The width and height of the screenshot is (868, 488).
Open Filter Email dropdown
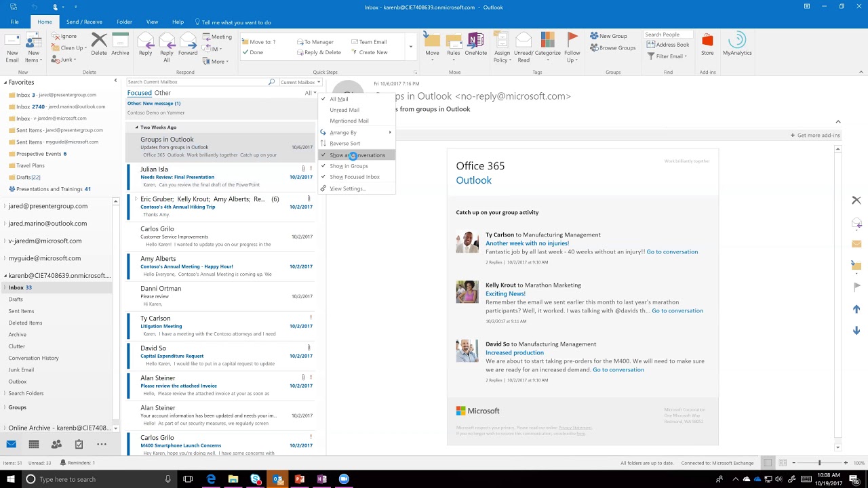tap(667, 56)
